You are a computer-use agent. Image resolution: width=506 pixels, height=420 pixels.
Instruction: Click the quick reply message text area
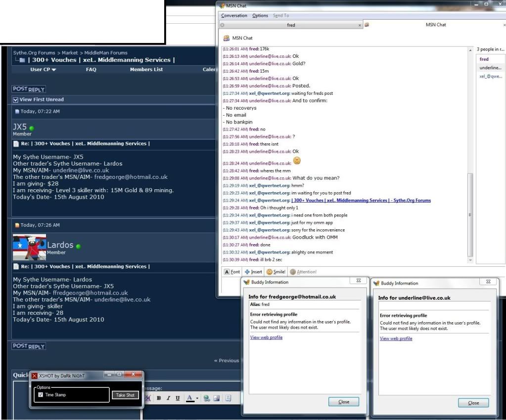point(192,411)
